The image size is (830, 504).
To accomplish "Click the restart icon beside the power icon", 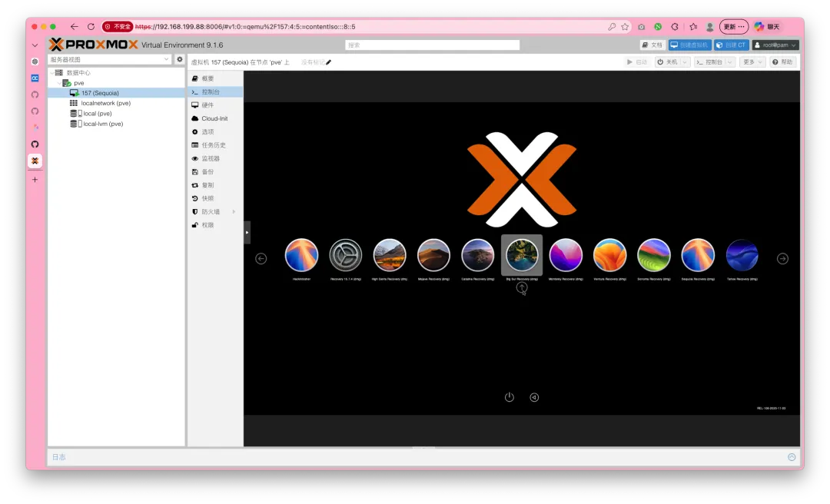I will pos(534,397).
